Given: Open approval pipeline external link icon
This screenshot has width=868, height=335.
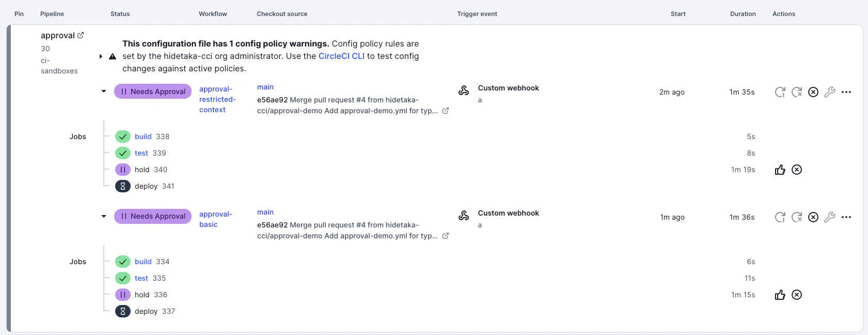Looking at the screenshot, I should [81, 35].
